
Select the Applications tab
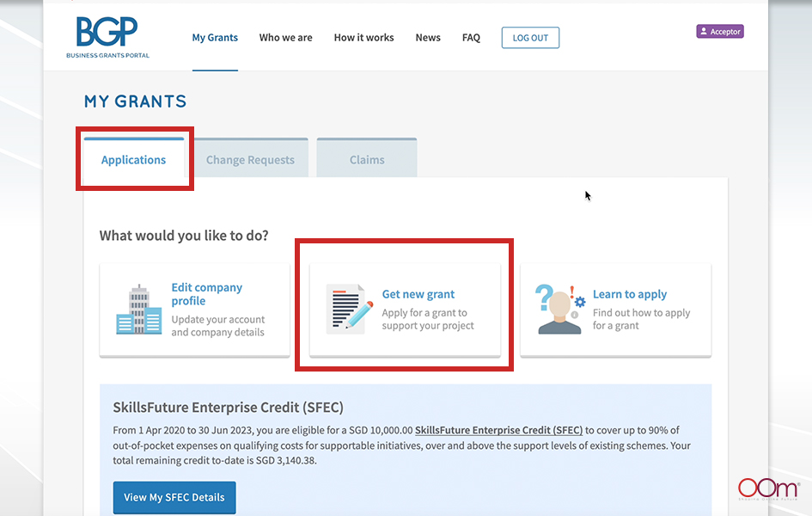(x=133, y=158)
